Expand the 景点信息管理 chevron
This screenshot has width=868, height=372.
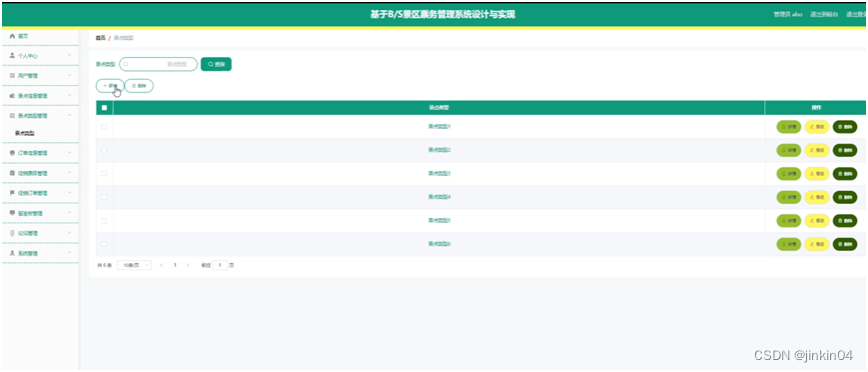[x=69, y=95]
